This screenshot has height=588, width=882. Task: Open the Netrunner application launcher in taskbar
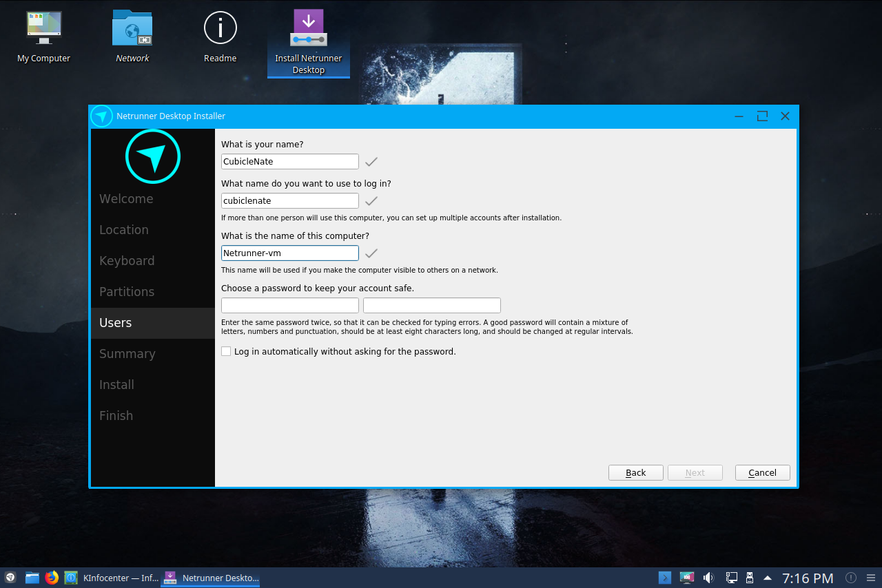(x=10, y=578)
